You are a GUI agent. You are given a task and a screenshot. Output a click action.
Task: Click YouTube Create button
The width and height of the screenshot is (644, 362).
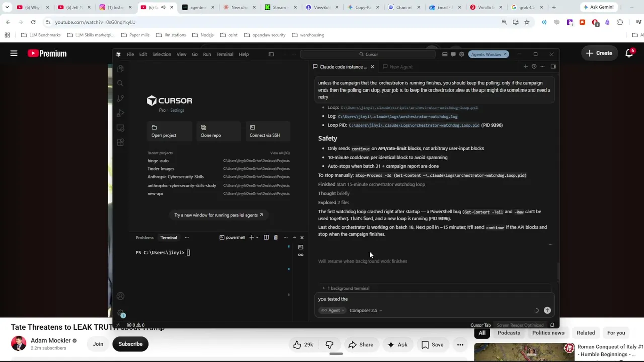[599, 53]
